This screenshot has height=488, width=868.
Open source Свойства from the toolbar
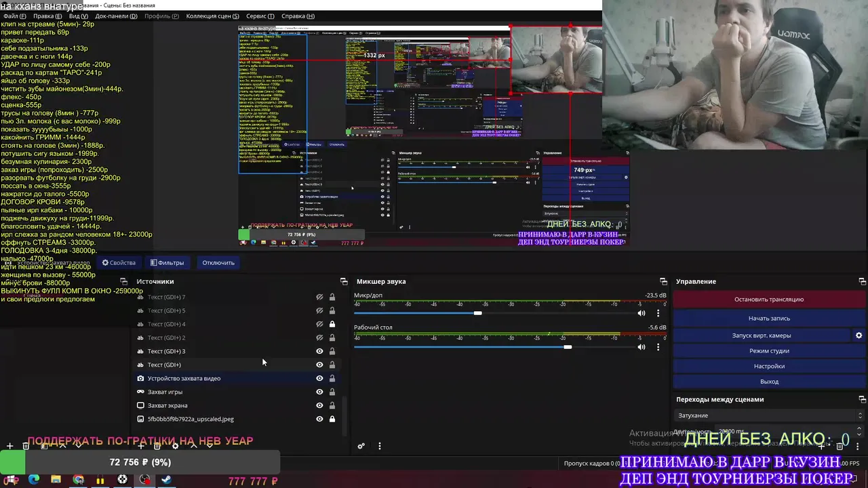click(x=119, y=262)
